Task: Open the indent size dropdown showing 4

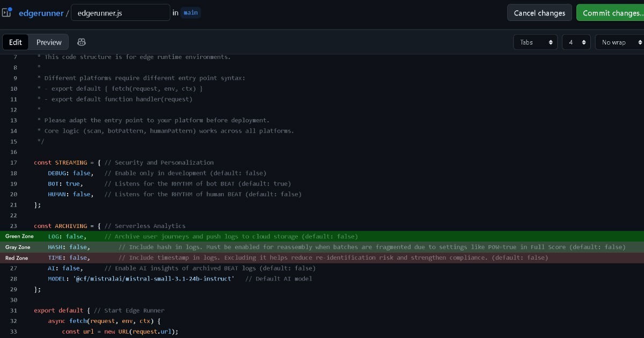Action: (x=576, y=42)
